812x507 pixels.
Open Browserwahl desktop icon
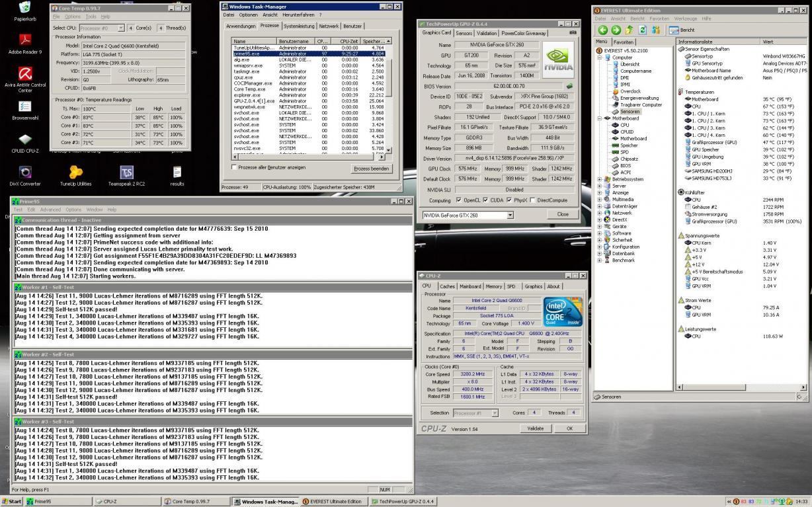coord(25,110)
